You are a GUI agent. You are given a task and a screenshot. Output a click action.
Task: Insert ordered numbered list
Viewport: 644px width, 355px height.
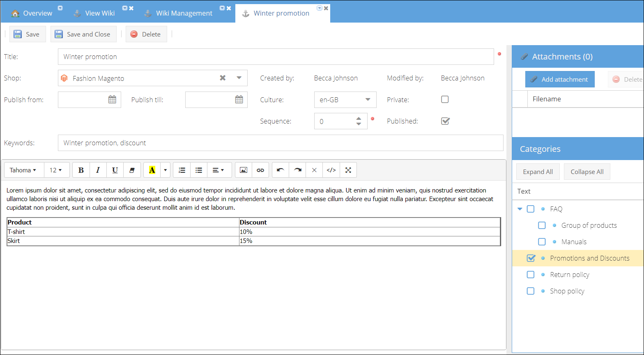[x=182, y=170]
